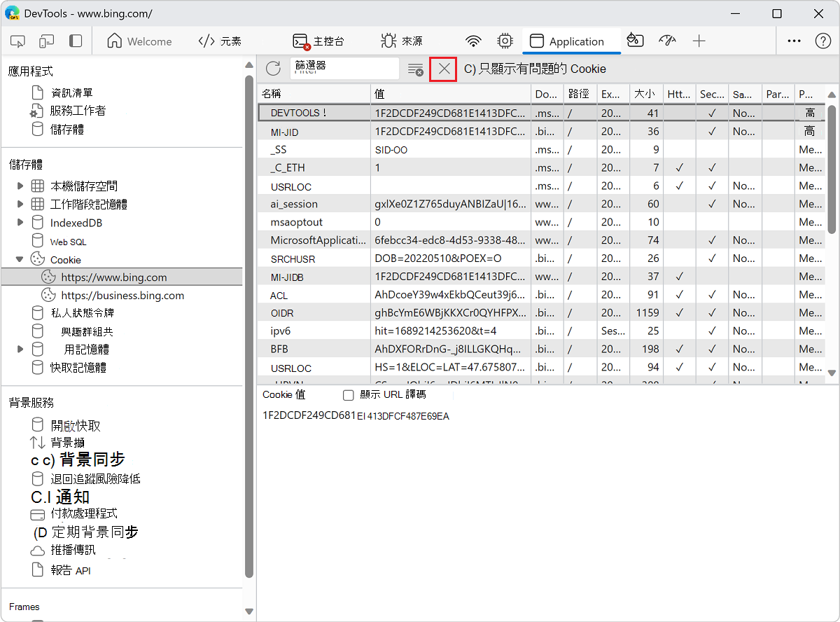
Task: Switch to the Welcome tab
Action: click(x=139, y=41)
